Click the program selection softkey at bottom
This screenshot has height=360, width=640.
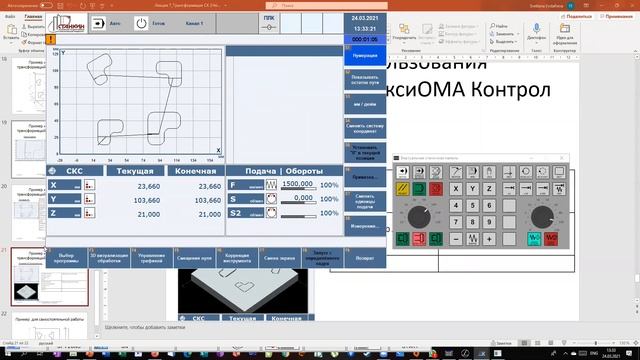66,258
